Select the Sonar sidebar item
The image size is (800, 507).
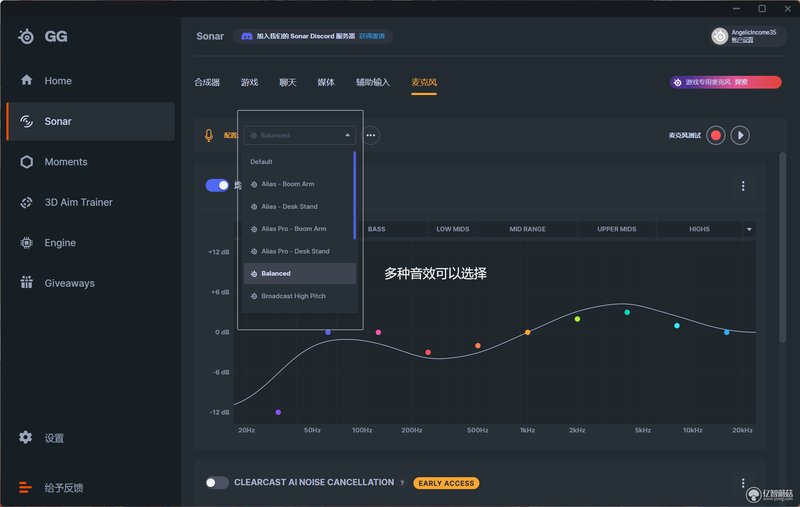coord(90,121)
